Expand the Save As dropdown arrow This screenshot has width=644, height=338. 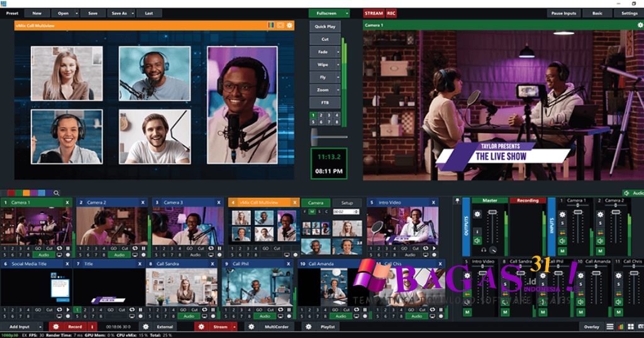click(133, 13)
